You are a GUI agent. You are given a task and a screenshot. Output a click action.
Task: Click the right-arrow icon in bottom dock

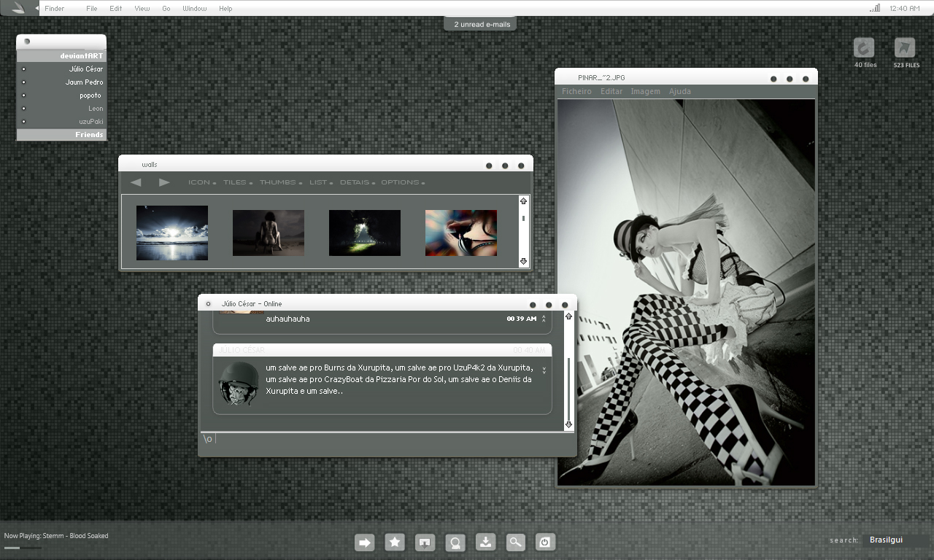(x=365, y=542)
